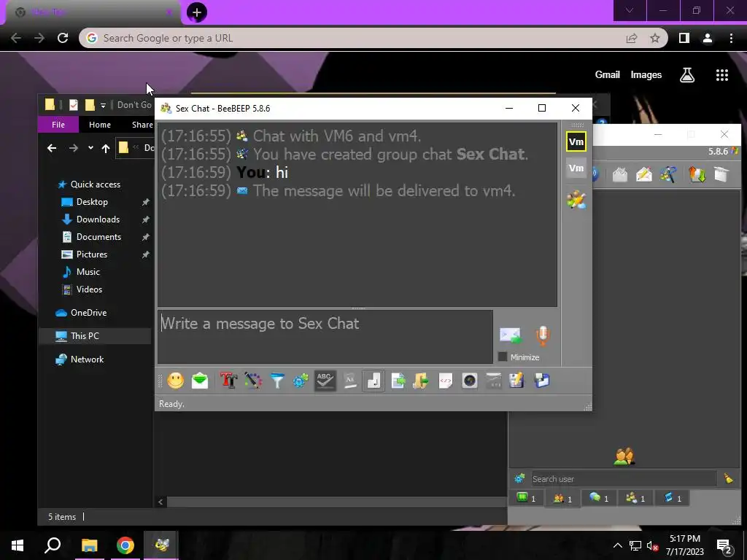Viewport: 747px width, 560px height.
Task: Tick the Minimize checkbox
Action: (x=503, y=357)
